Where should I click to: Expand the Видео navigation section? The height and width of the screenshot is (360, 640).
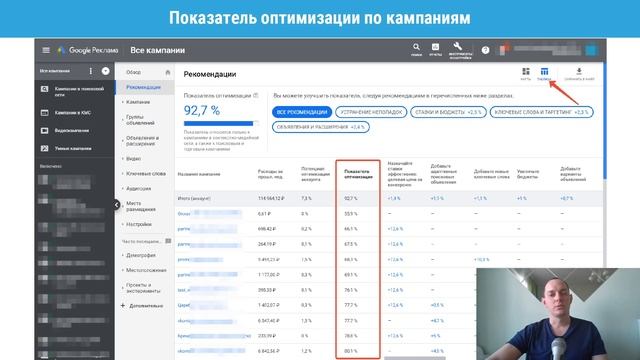pyautogui.click(x=133, y=158)
